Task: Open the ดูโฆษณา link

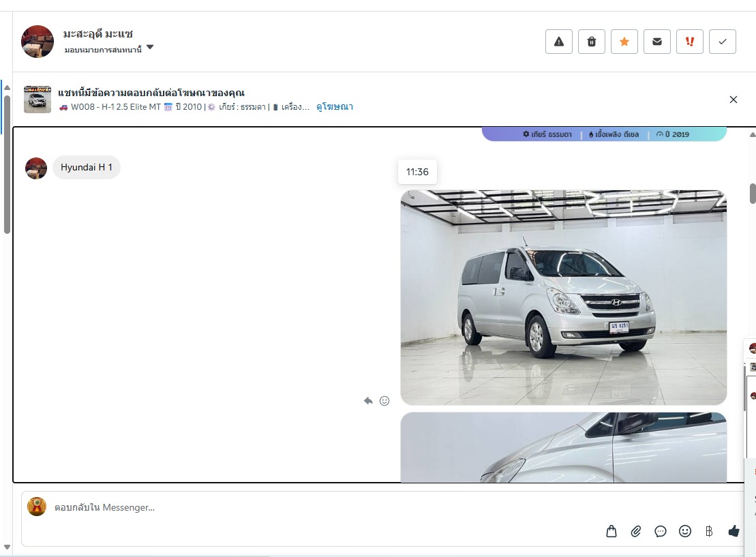Action: click(x=335, y=106)
